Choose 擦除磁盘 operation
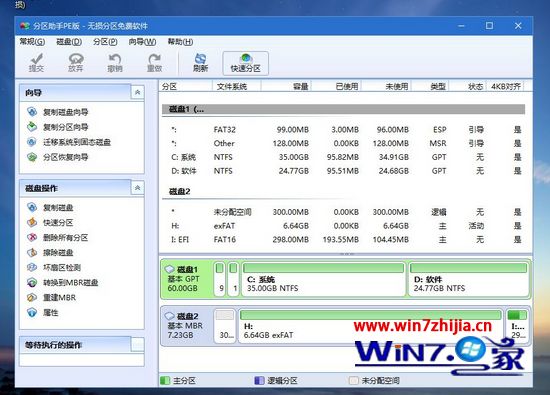 pos(50,252)
